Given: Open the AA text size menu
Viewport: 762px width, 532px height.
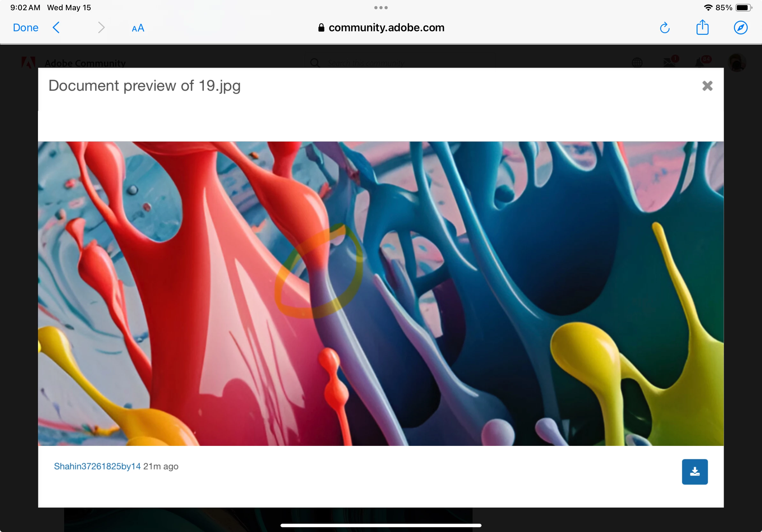Looking at the screenshot, I should click(x=138, y=28).
